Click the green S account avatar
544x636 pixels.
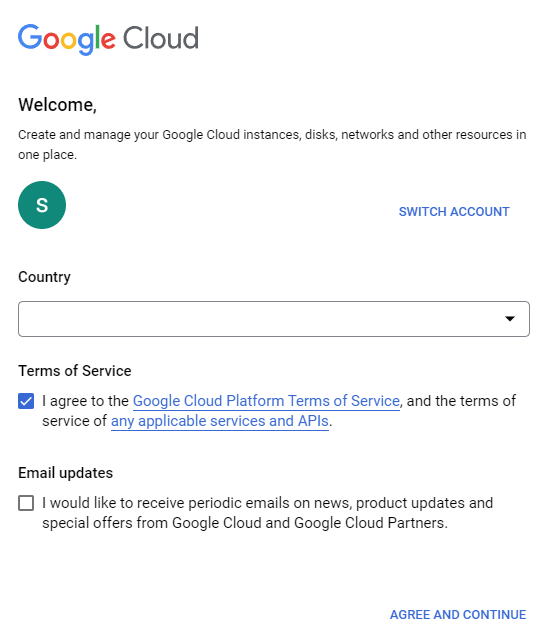(x=42, y=205)
